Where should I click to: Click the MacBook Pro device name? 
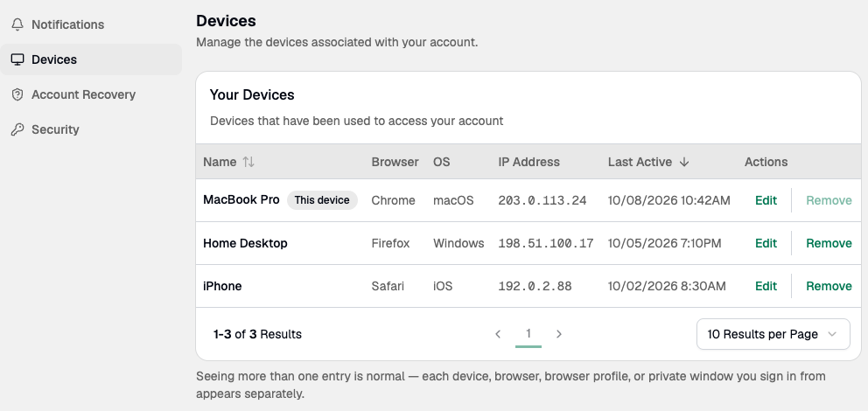click(241, 199)
